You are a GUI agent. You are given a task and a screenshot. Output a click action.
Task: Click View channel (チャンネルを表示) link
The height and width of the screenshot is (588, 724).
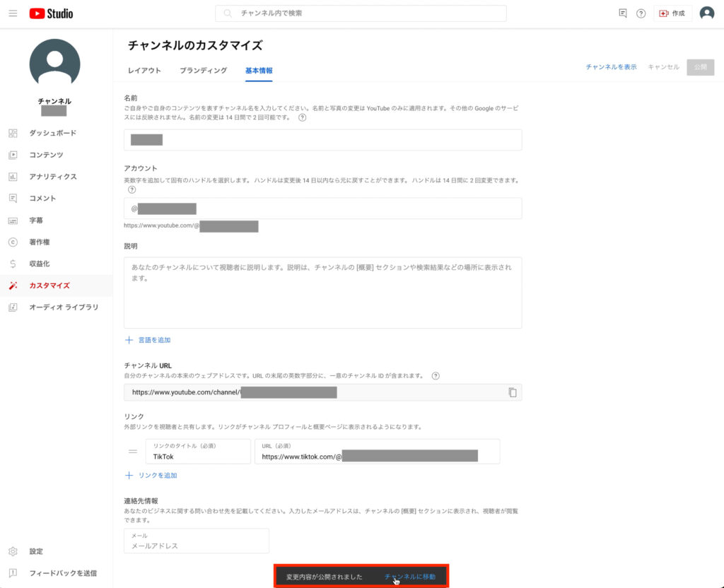pos(611,67)
